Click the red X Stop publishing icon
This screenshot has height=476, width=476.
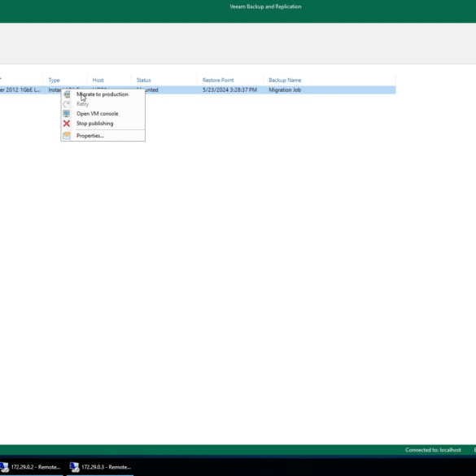pyautogui.click(x=67, y=124)
